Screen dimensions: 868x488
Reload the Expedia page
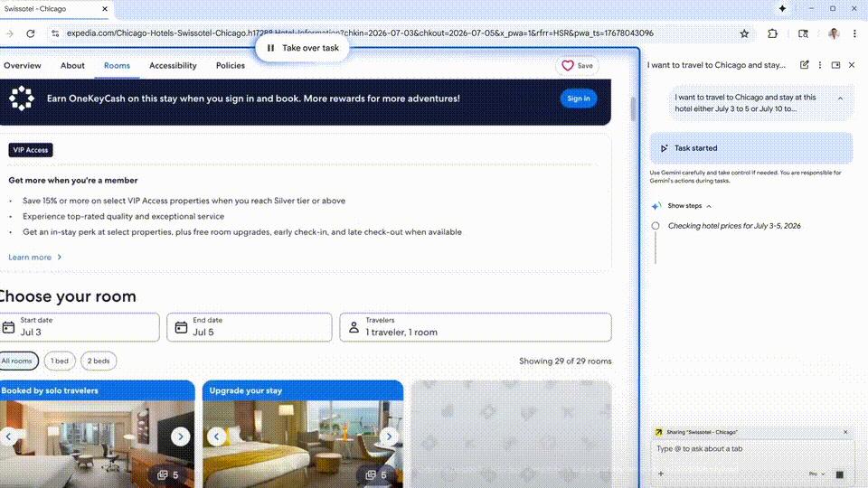pos(30,33)
